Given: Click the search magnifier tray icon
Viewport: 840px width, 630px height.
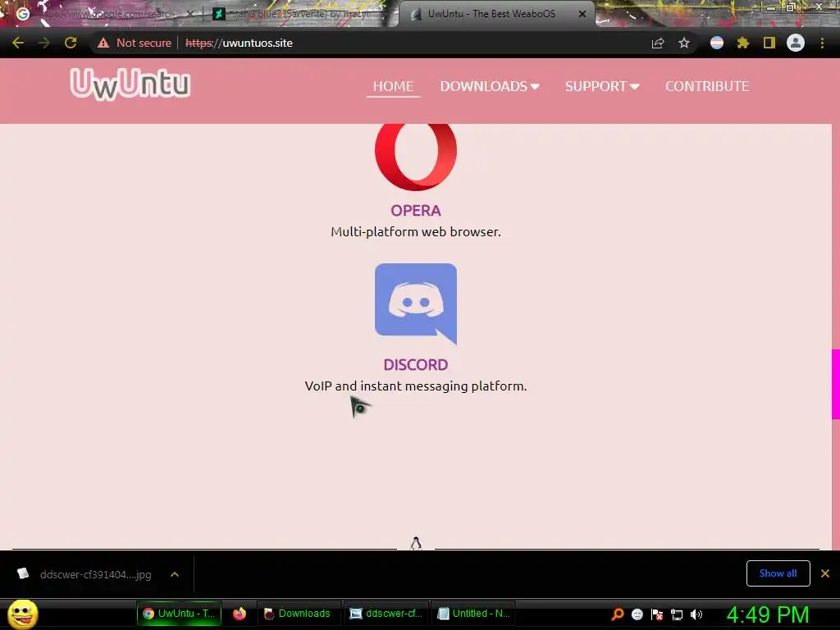Looking at the screenshot, I should click(x=618, y=614).
